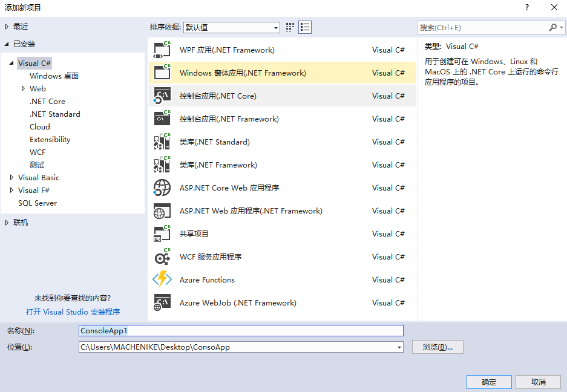Click the 控制台应用(.NET Core) template icon

(x=162, y=96)
